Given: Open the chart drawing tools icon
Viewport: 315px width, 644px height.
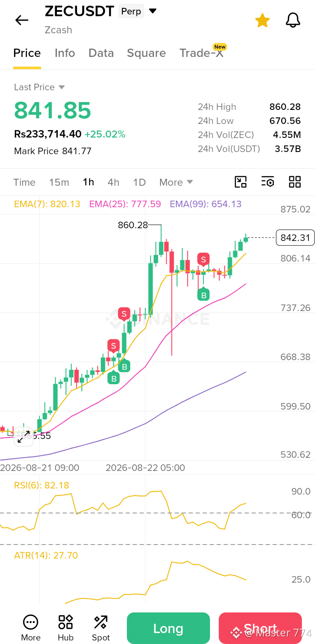Looking at the screenshot, I should [x=241, y=182].
